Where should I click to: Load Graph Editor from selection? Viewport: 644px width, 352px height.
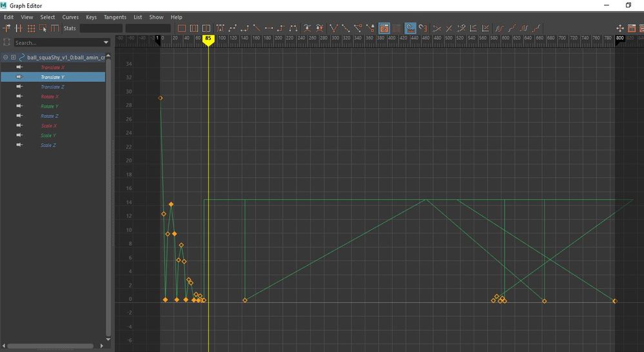396,28
